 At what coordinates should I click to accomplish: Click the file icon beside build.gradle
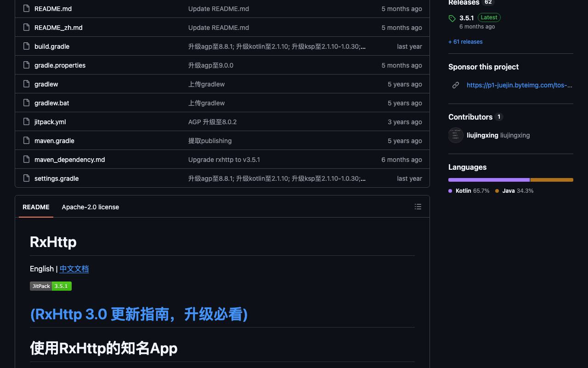tap(26, 46)
